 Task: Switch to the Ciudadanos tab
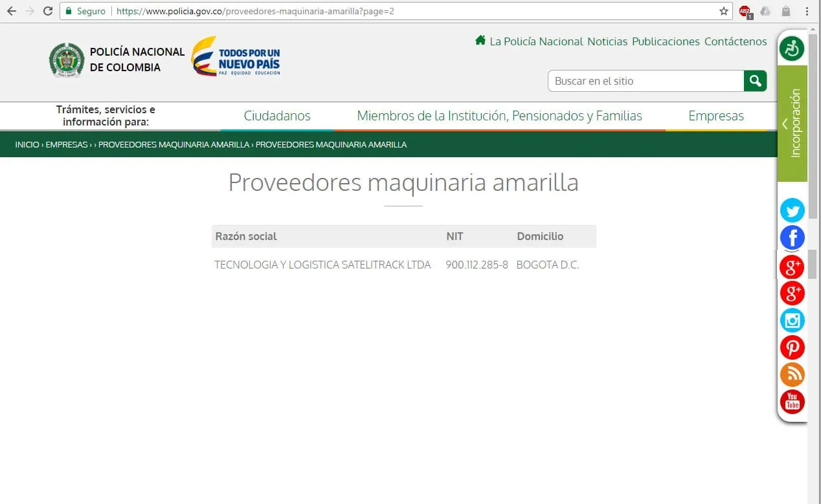[277, 116]
